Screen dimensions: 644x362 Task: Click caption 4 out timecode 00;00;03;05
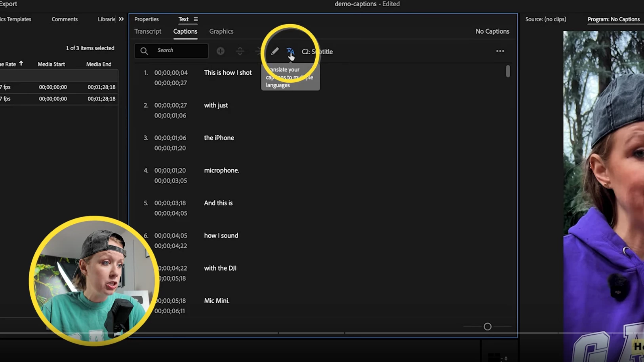[x=170, y=180]
